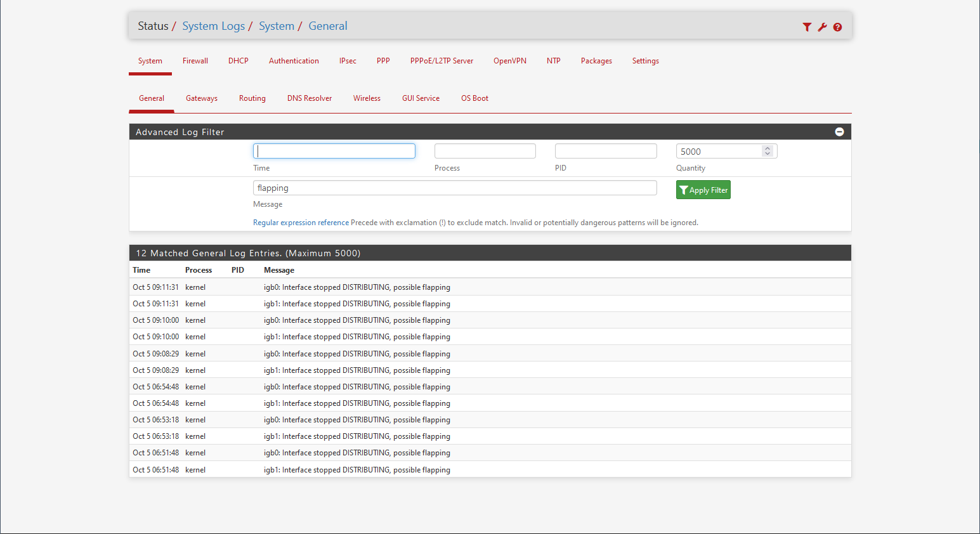Screen dimensions: 980x534
Task: Switch to the Authentication tab
Action: pyautogui.click(x=294, y=61)
